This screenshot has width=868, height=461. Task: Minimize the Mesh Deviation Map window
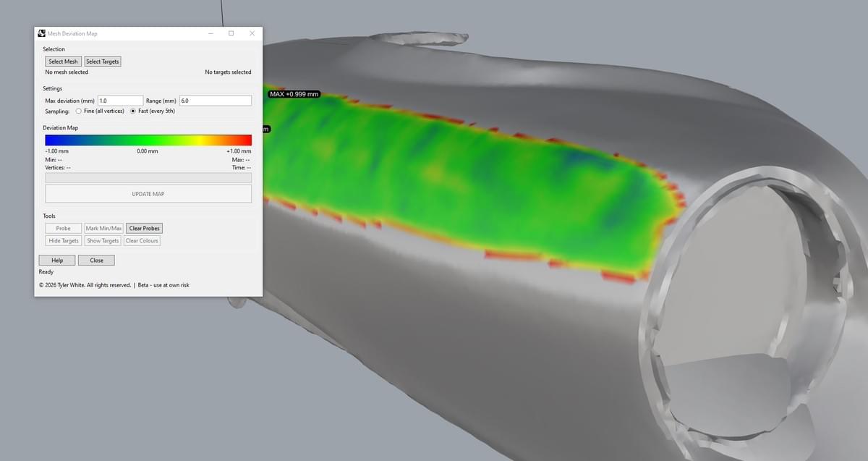pyautogui.click(x=210, y=33)
